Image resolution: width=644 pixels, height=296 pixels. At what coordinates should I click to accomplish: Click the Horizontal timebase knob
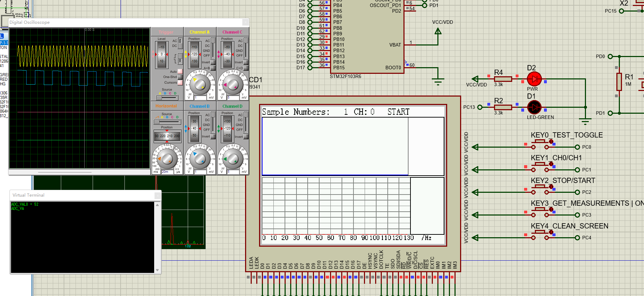tap(167, 158)
